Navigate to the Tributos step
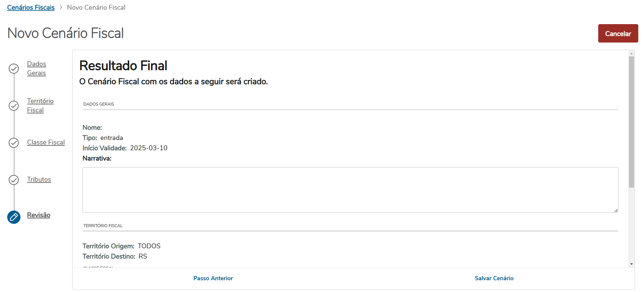The image size is (644, 292). point(39,179)
